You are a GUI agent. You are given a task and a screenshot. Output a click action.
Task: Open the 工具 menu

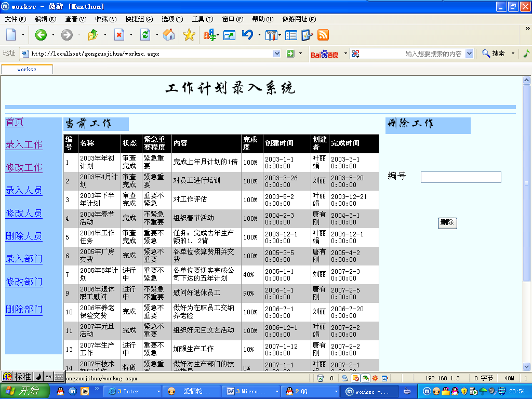pos(203,19)
